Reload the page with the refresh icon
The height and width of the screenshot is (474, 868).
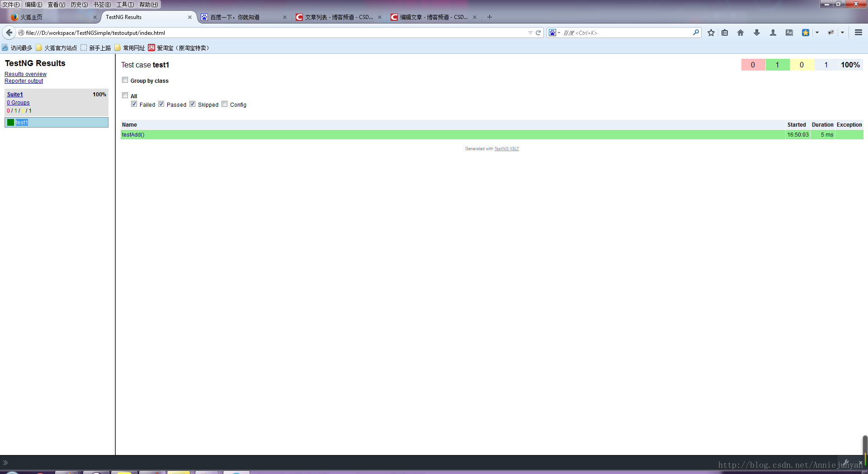tap(538, 33)
